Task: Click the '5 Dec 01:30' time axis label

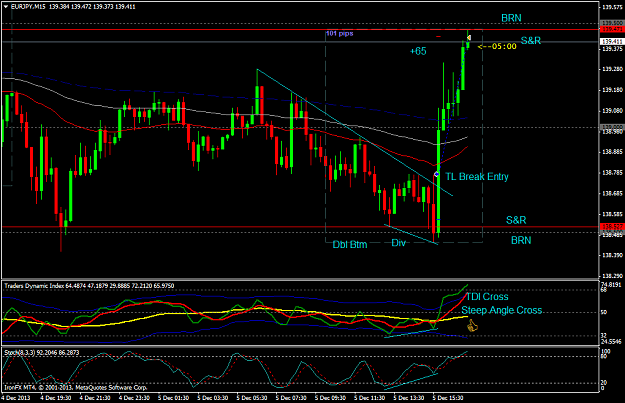Action: (x=173, y=398)
